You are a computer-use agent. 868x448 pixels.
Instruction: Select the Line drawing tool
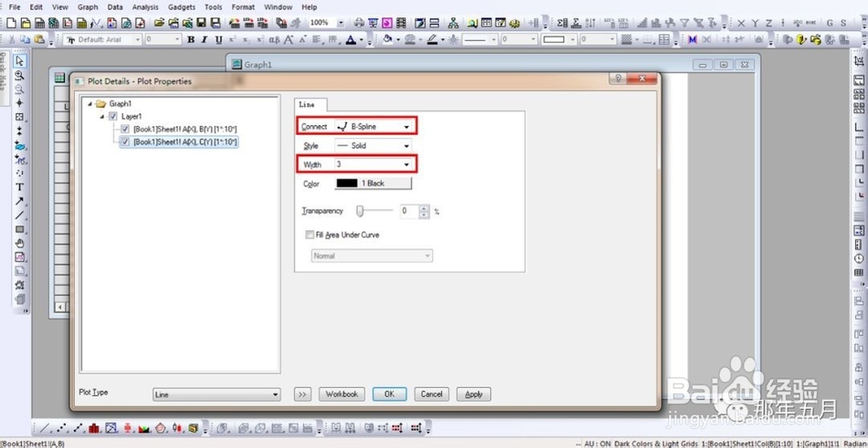20,214
